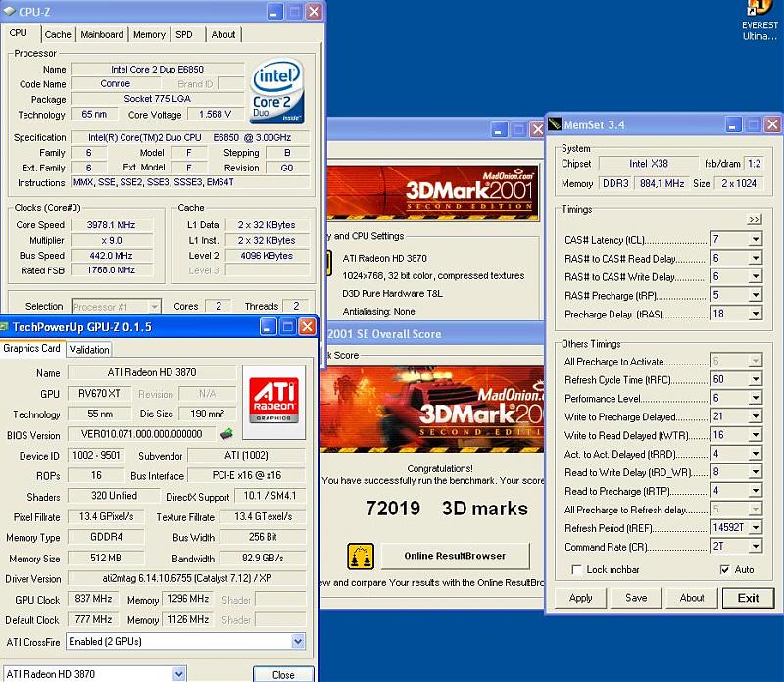Click the GPU Clock value 837 MHz
Viewport: 784px width, 682px height.
[93, 599]
